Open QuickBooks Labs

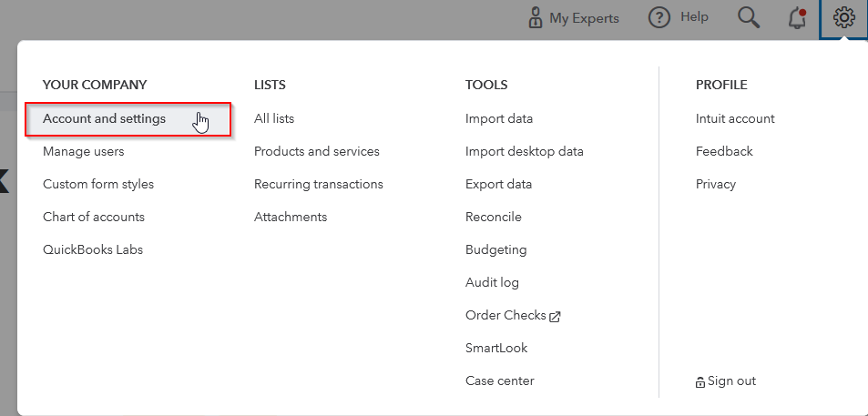93,249
